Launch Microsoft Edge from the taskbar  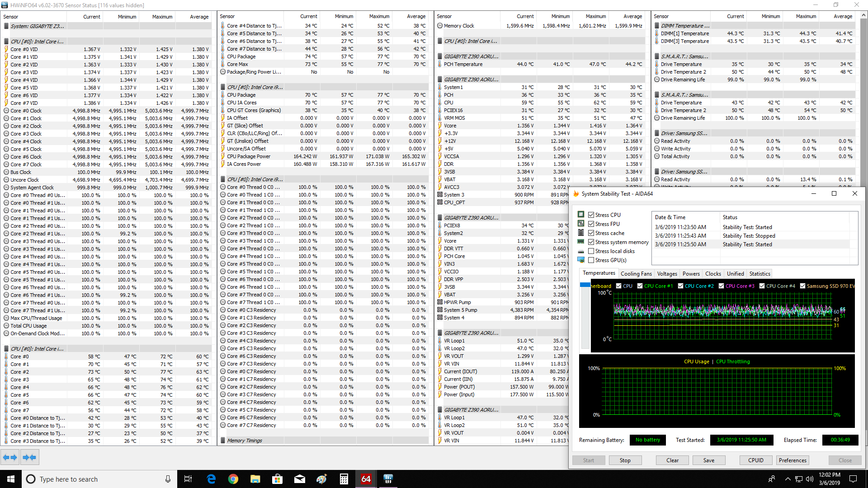(211, 479)
